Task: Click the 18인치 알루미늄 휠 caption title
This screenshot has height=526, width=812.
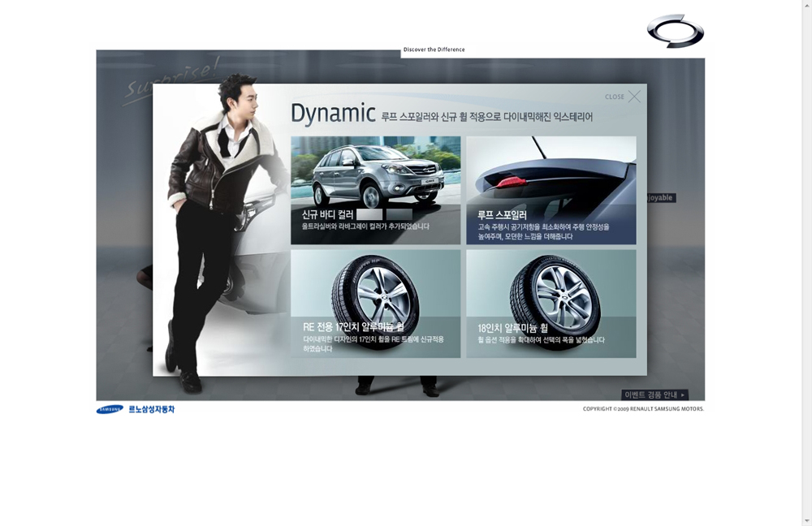Action: [512, 328]
